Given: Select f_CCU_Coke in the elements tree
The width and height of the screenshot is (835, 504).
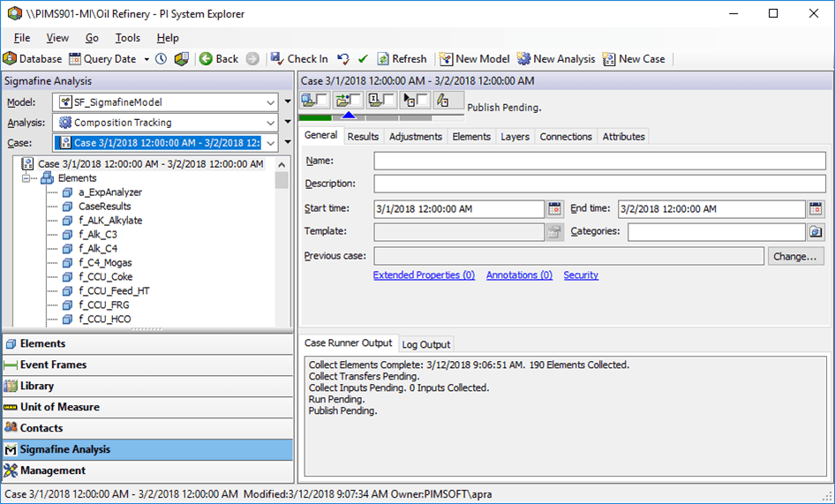Looking at the screenshot, I should point(105,277).
